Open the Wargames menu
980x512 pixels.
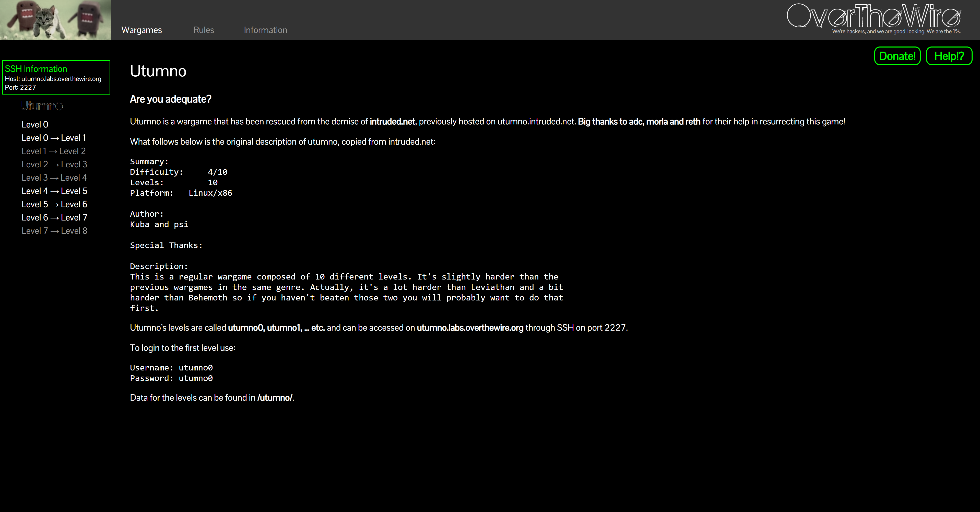[141, 30]
